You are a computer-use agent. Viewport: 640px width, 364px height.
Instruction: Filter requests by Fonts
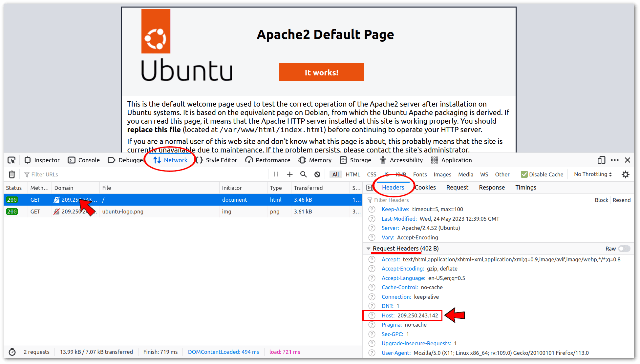click(x=420, y=174)
